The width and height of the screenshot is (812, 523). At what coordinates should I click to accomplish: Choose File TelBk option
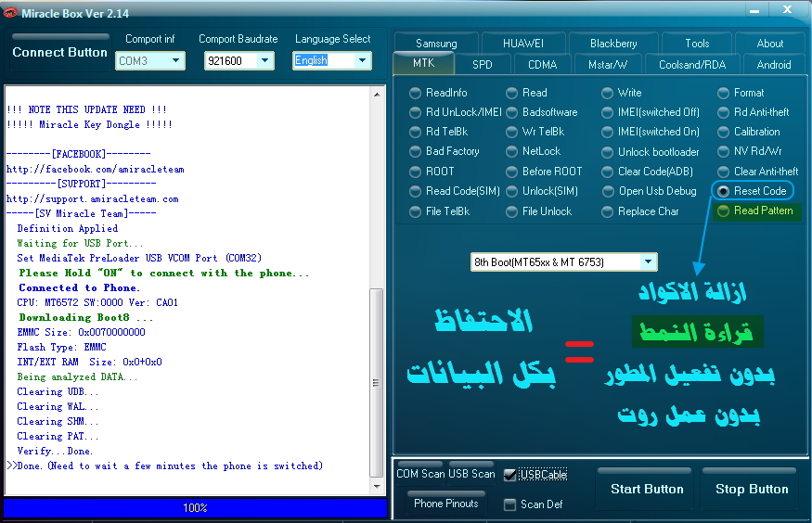pyautogui.click(x=415, y=212)
